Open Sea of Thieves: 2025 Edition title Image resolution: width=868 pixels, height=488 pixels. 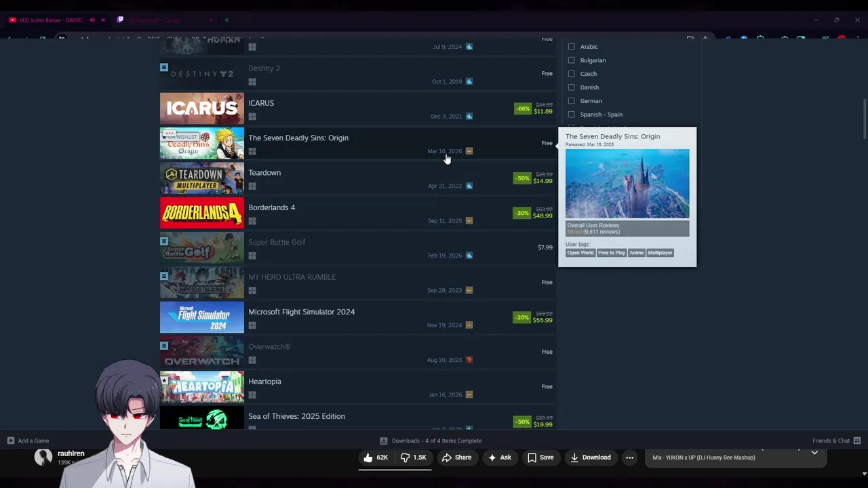(296, 416)
